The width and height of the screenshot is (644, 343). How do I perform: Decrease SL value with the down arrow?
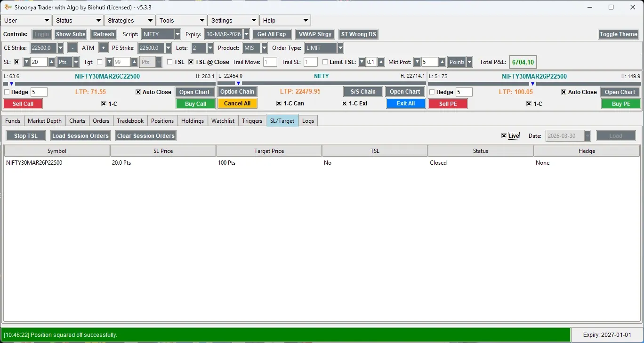coord(27,62)
